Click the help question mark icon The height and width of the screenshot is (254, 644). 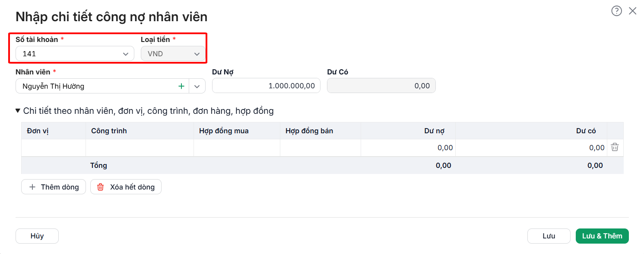pyautogui.click(x=616, y=11)
